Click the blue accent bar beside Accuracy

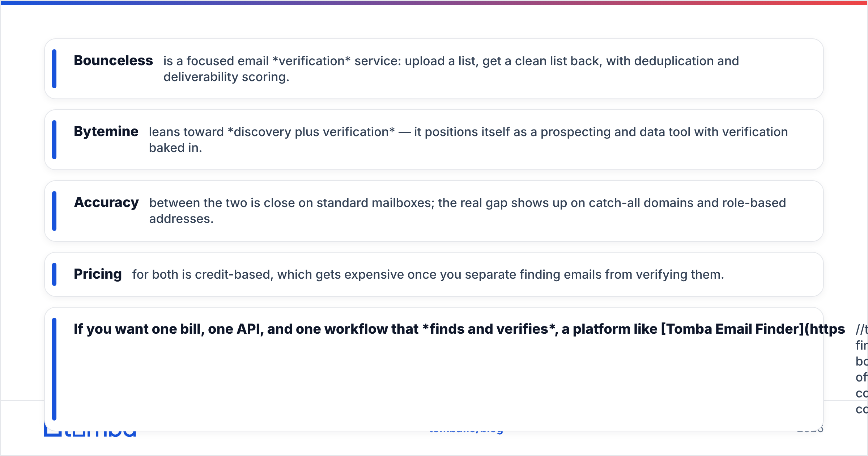[54, 211]
